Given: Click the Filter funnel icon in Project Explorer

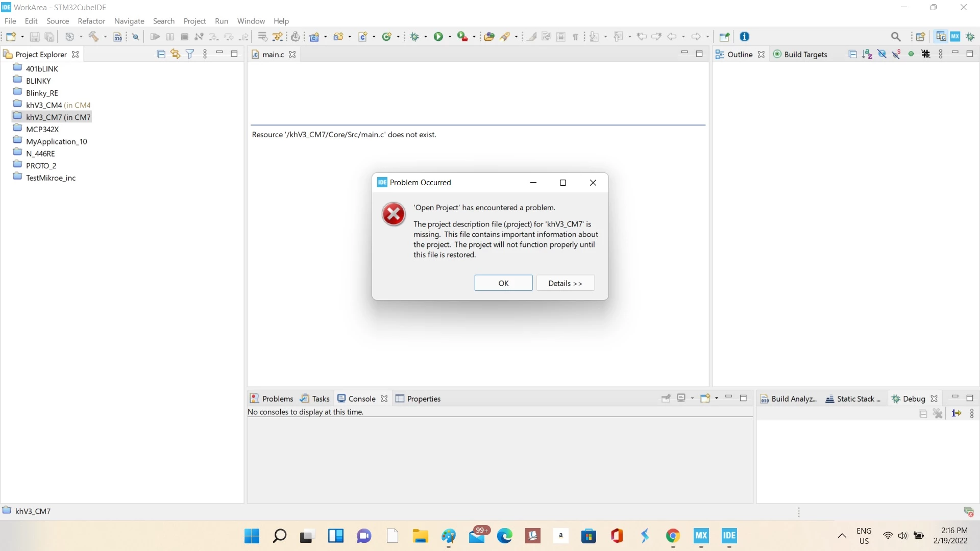Looking at the screenshot, I should click(190, 54).
